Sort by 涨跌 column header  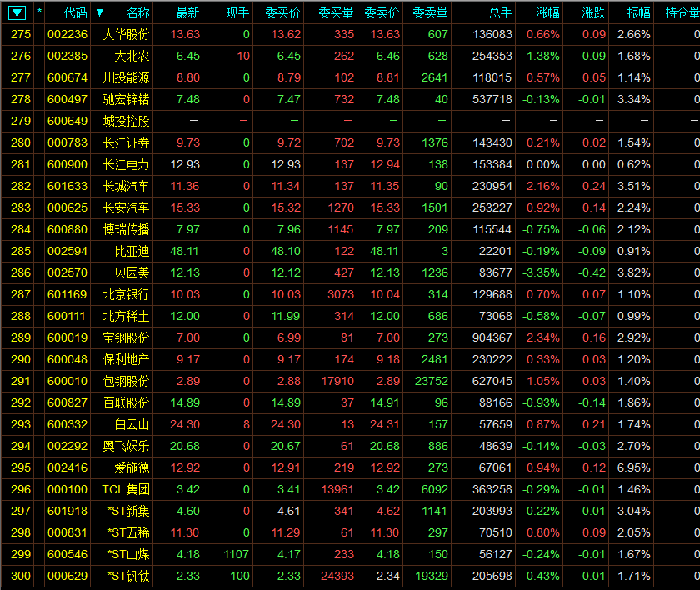coord(594,13)
